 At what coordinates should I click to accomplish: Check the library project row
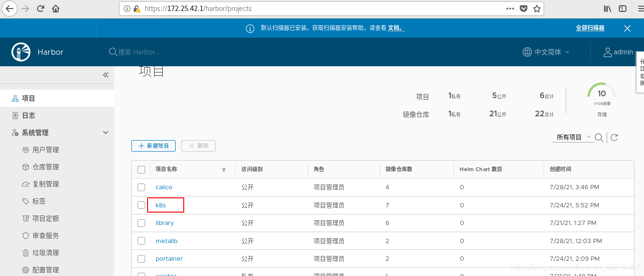click(141, 223)
